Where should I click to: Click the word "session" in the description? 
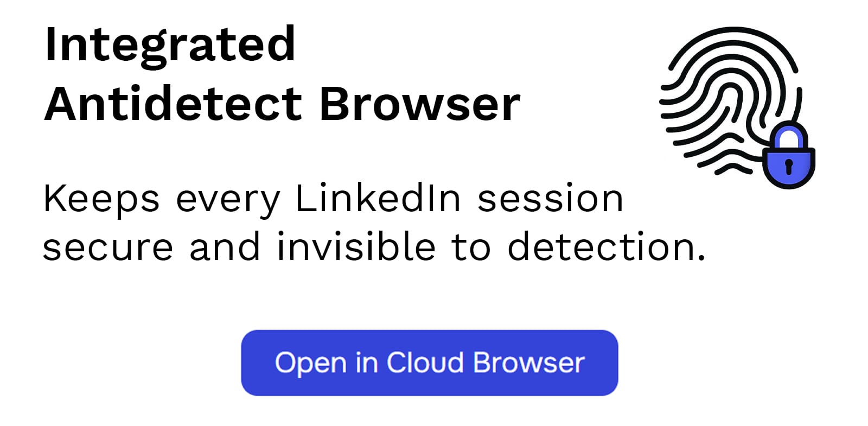click(550, 198)
